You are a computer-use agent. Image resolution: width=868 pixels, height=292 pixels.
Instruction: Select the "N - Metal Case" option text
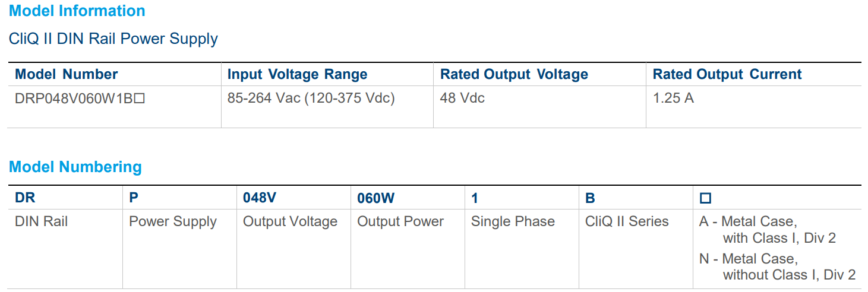tap(749, 259)
